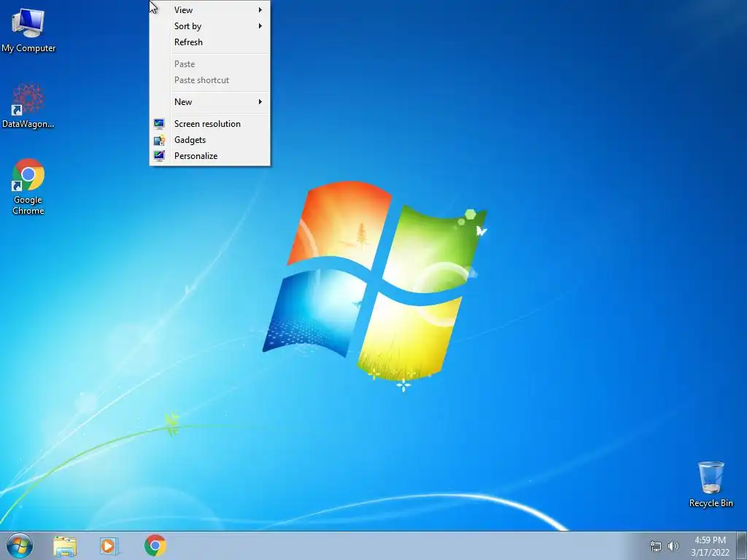747x560 pixels.
Task: Click the Show desktop strip beside clock
Action: [742, 545]
